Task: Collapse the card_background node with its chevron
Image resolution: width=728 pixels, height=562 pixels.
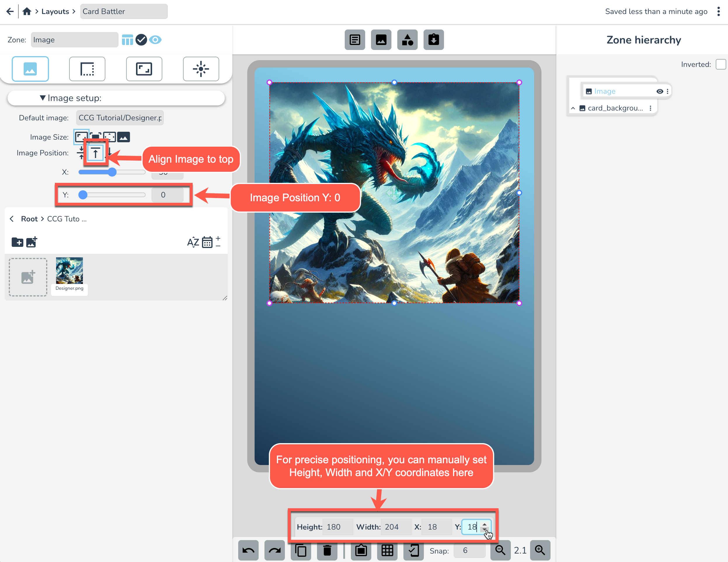Action: [573, 108]
